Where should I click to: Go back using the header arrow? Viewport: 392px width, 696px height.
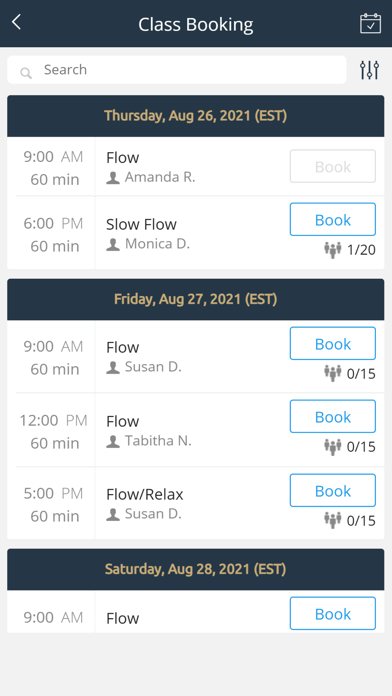click(16, 22)
